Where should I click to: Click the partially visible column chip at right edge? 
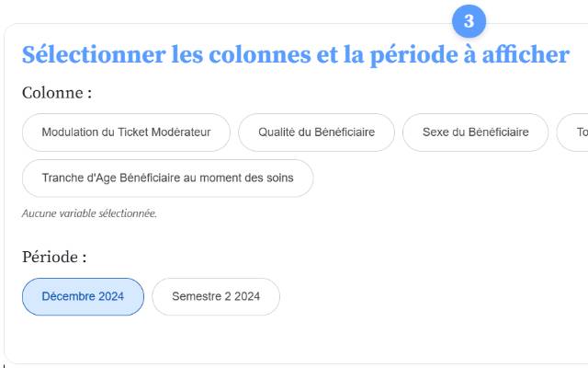pyautogui.click(x=575, y=132)
